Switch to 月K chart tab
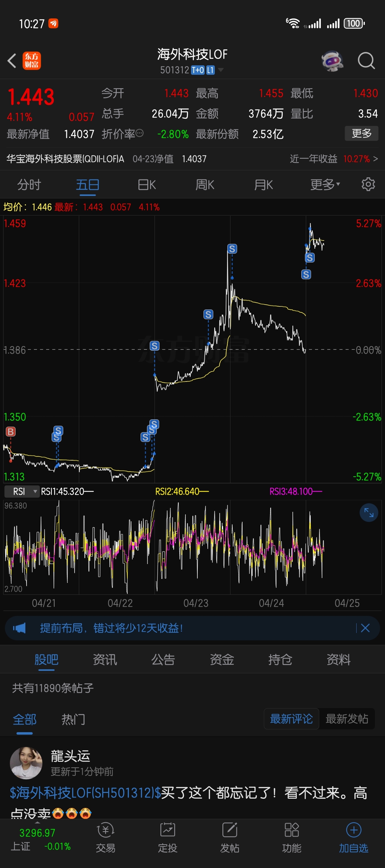This screenshot has height=868, width=385. click(x=263, y=185)
